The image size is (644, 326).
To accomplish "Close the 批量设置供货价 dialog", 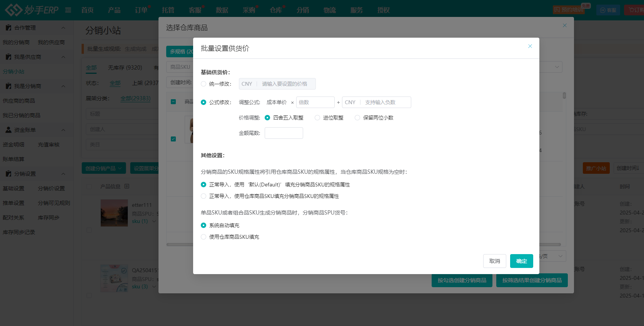I will click(530, 46).
